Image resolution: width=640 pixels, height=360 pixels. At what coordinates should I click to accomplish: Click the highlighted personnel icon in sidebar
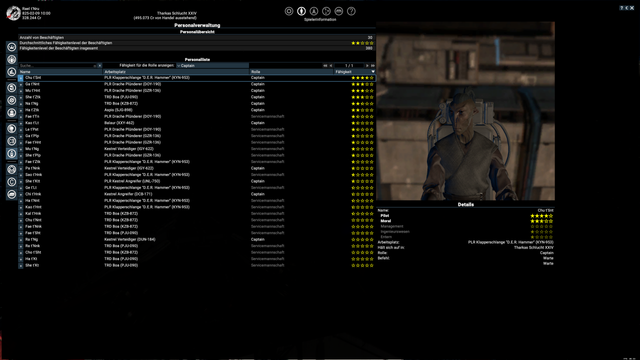[x=11, y=153]
